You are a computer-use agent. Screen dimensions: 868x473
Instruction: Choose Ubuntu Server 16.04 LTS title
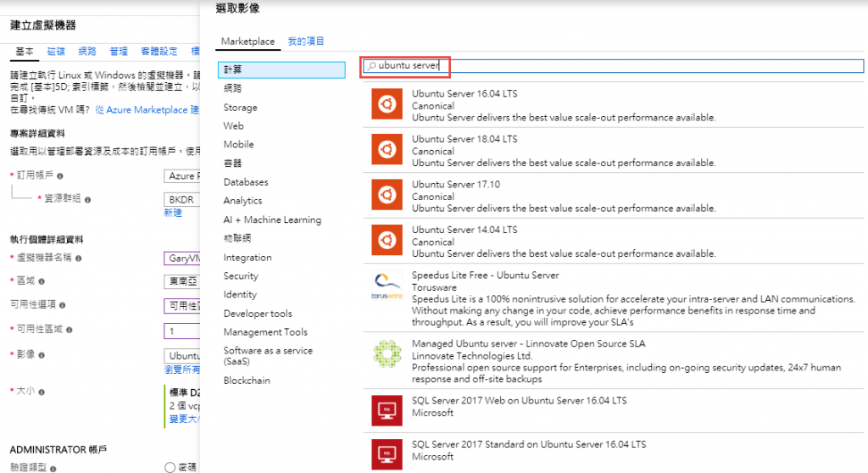465,93
